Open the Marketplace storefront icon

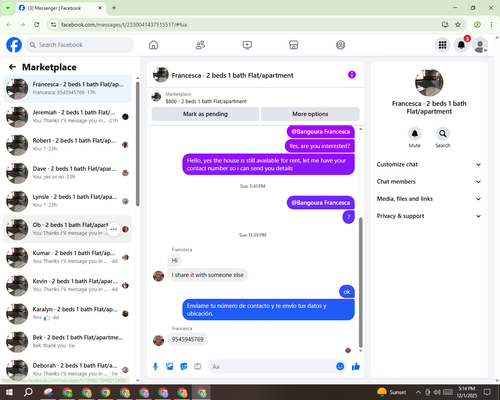pyautogui.click(x=294, y=45)
